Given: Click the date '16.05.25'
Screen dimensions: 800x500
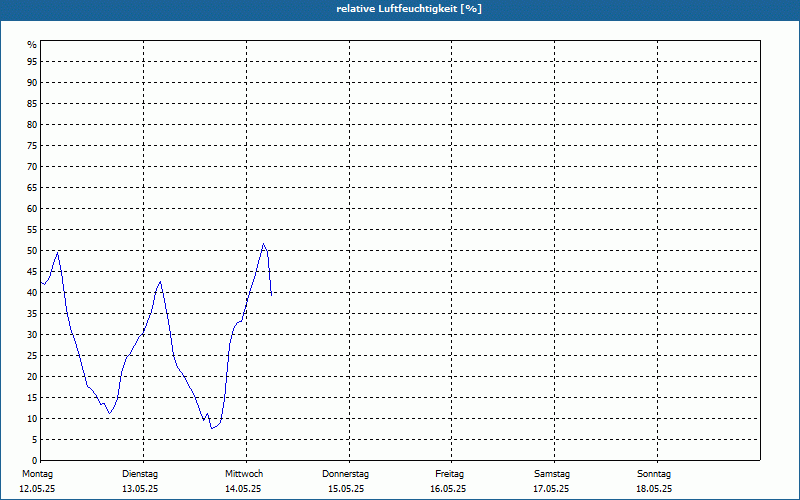Looking at the screenshot, I should (x=448, y=489).
